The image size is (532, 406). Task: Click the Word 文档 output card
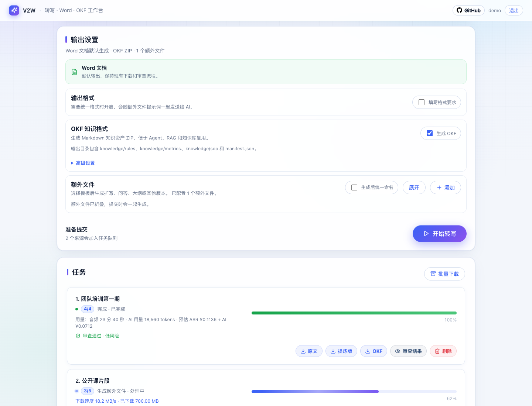pos(266,72)
